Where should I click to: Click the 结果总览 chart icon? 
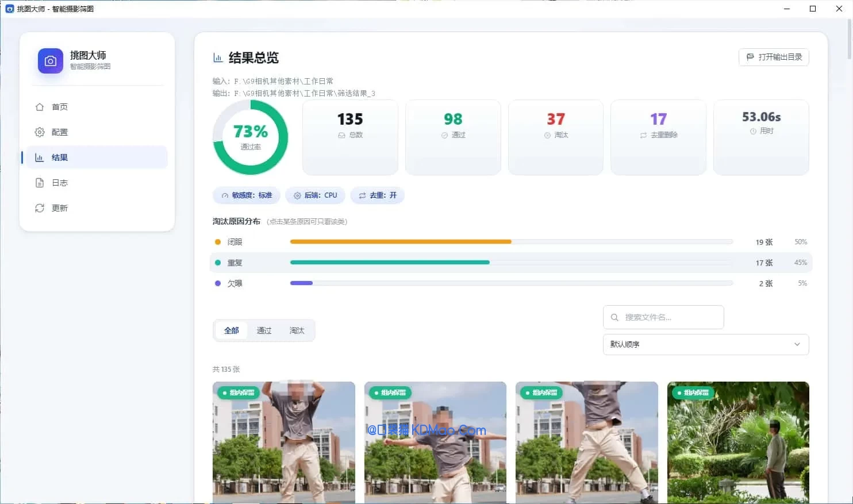pyautogui.click(x=218, y=57)
